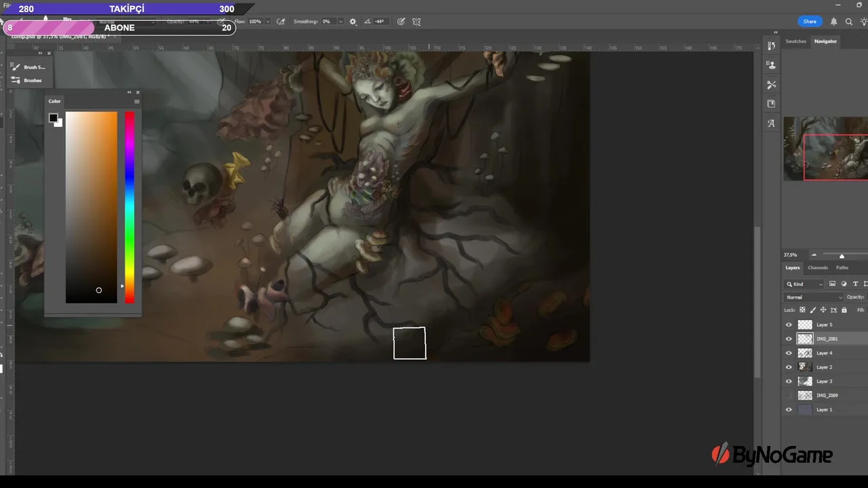Click the foreground color swatch
The image size is (868, 488).
tap(53, 118)
